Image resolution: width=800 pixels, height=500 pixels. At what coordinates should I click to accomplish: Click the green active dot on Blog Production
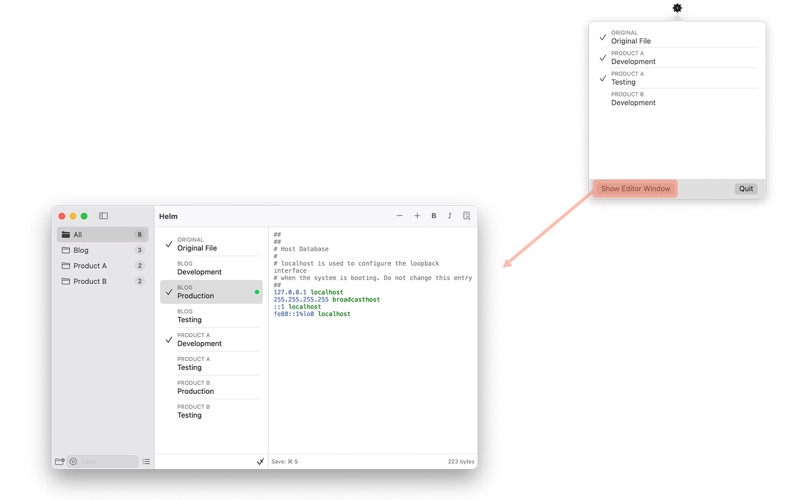257,292
